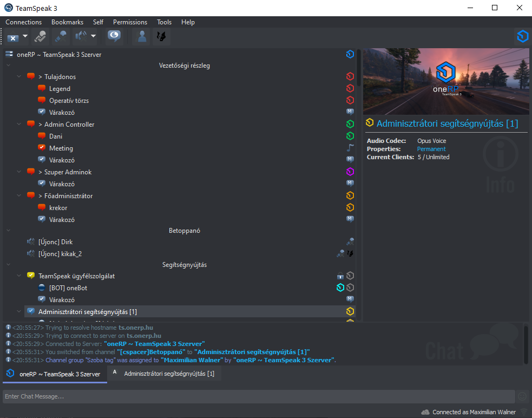Open the Permissions menu
532x418 pixels.
point(130,22)
